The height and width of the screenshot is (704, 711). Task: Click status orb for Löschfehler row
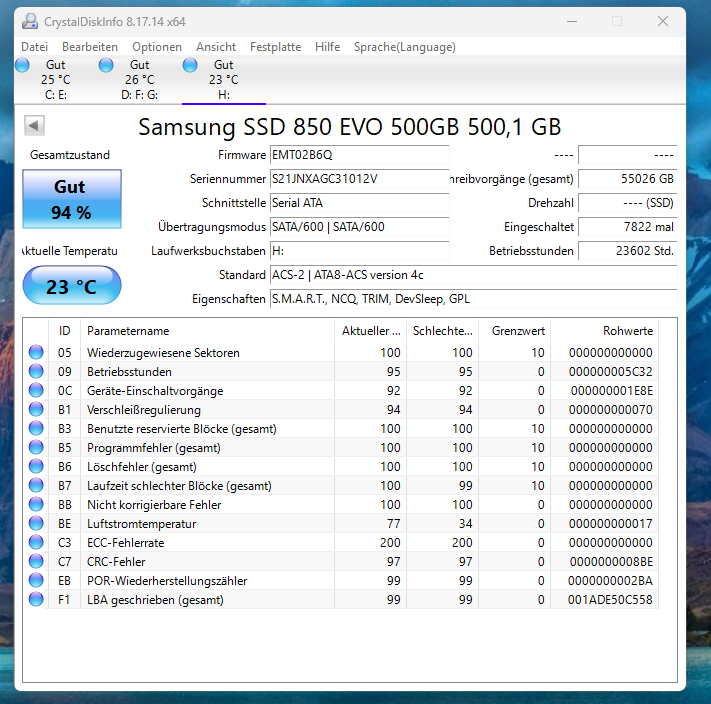tap(36, 466)
